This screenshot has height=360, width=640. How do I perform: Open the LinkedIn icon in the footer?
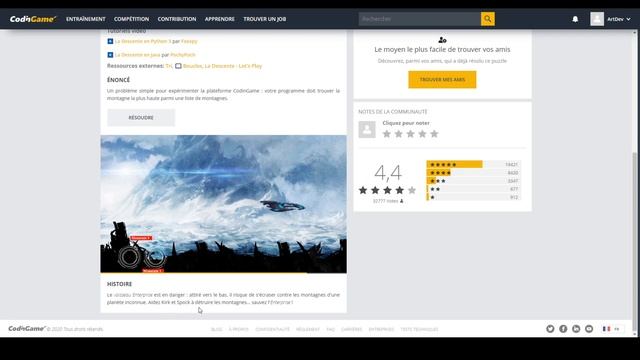click(576, 329)
